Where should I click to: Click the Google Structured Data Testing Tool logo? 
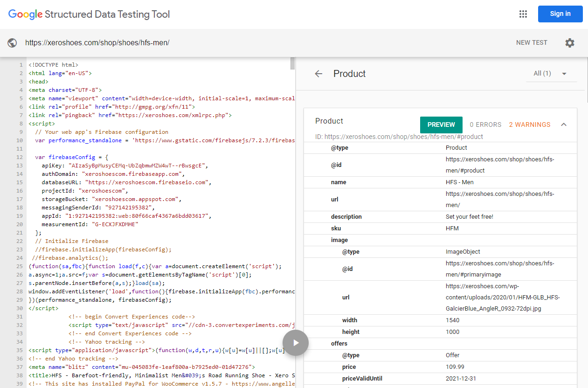89,14
